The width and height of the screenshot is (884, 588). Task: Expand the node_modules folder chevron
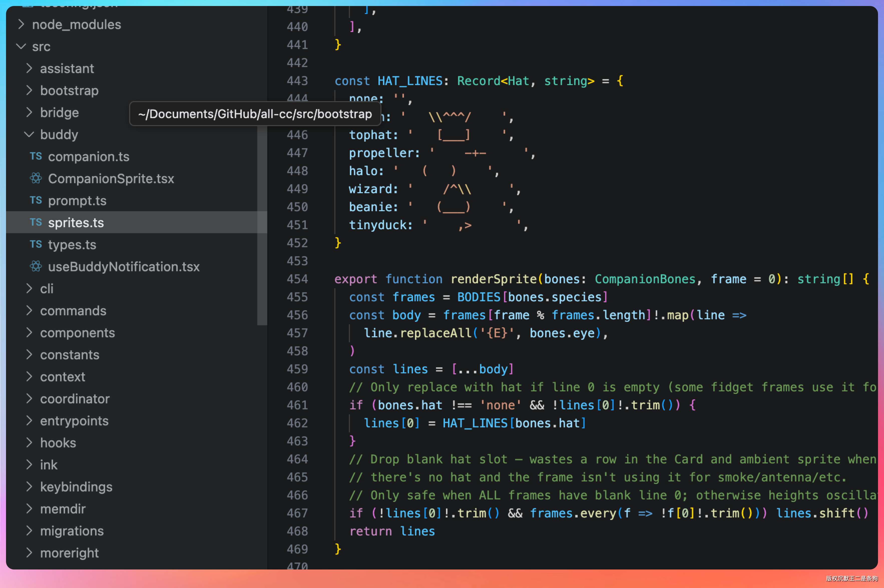click(21, 24)
